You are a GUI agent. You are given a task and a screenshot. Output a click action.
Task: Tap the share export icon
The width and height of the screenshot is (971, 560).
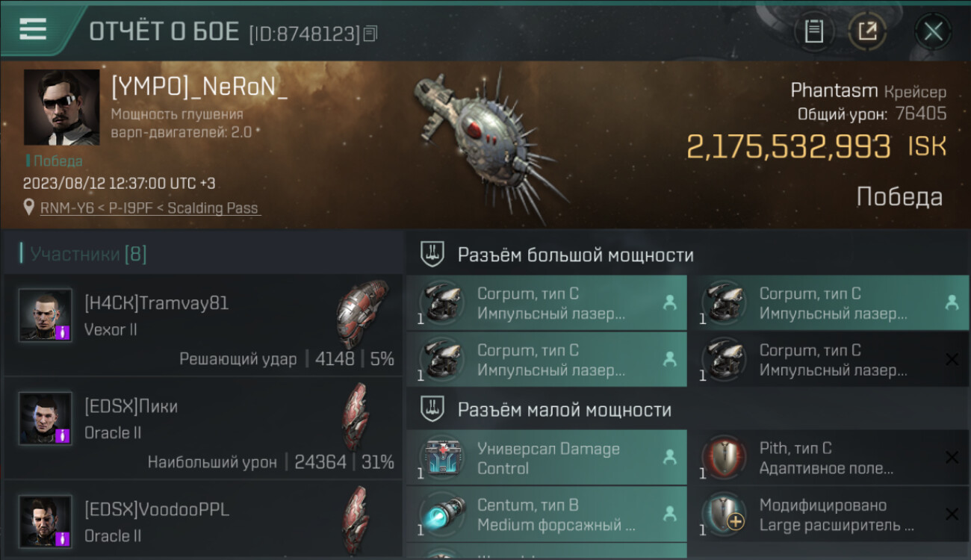tap(867, 31)
